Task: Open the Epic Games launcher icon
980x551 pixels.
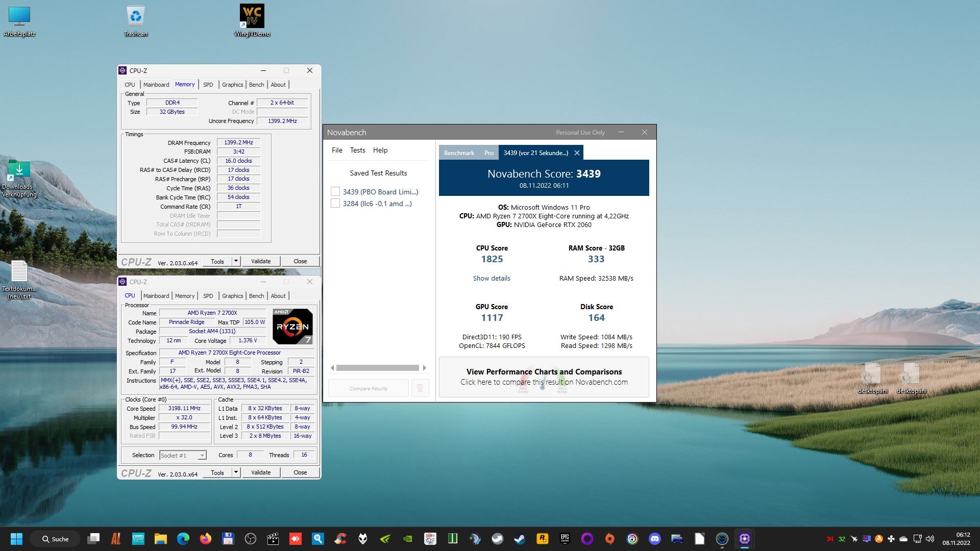Action: coord(565,539)
